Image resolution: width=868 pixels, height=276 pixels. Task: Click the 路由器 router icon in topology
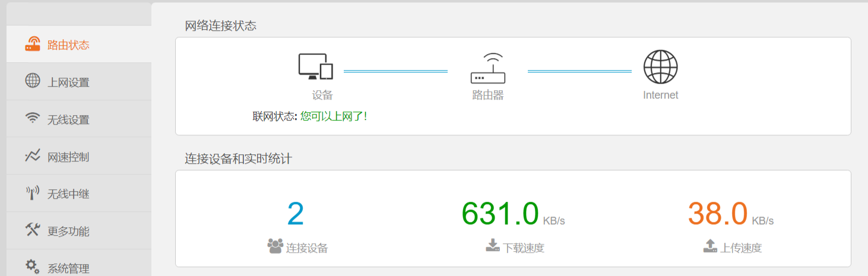488,68
